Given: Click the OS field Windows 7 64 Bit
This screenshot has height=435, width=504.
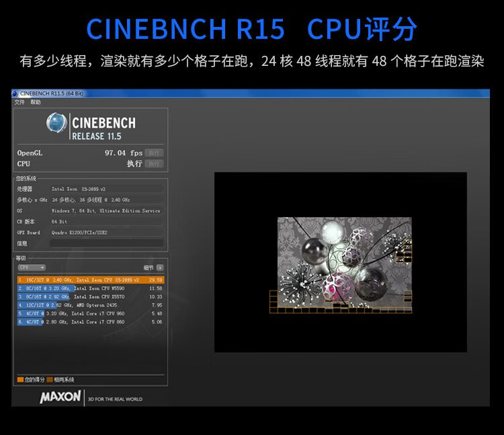Looking at the screenshot, I should 106,210.
